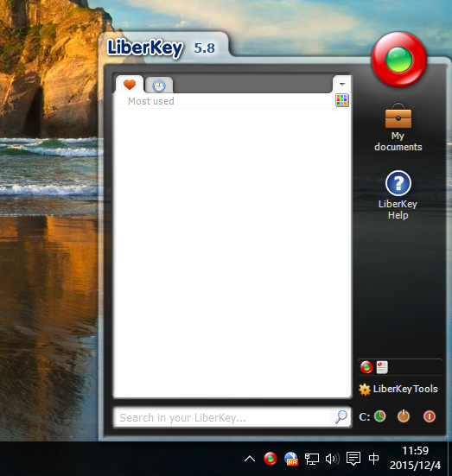This screenshot has width=452, height=476.
Task: Switch the Chinese input method indicator
Action: click(374, 459)
